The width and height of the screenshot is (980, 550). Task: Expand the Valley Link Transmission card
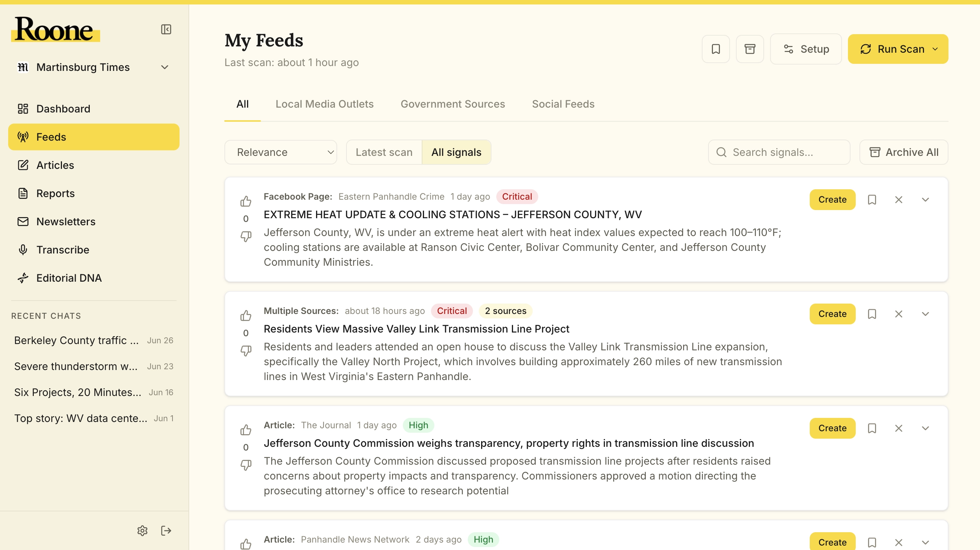pos(925,314)
